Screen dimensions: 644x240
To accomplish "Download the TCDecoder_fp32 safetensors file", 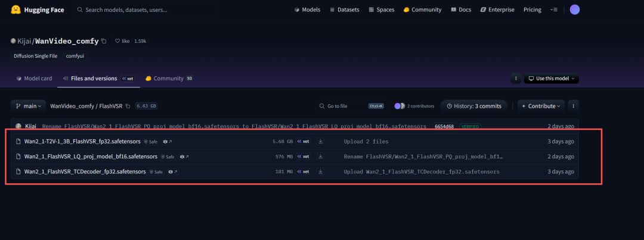I will (320, 172).
